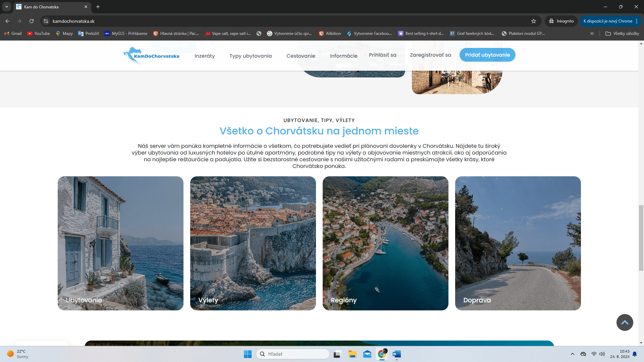Image resolution: width=644 pixels, height=362 pixels.
Task: Open the YouTube bookmark
Action: (x=39, y=34)
